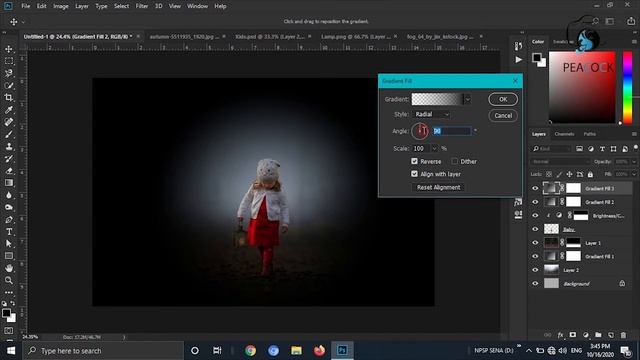Open the Style Radial dropdown

coord(431,114)
